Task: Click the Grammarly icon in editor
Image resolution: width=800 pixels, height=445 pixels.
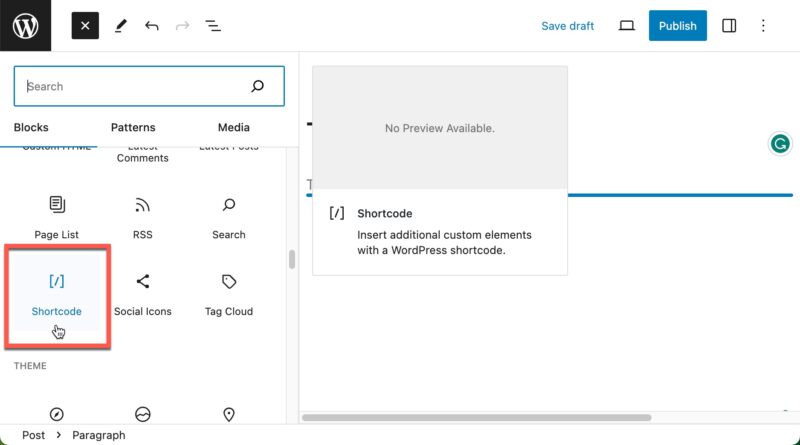Action: tap(780, 144)
